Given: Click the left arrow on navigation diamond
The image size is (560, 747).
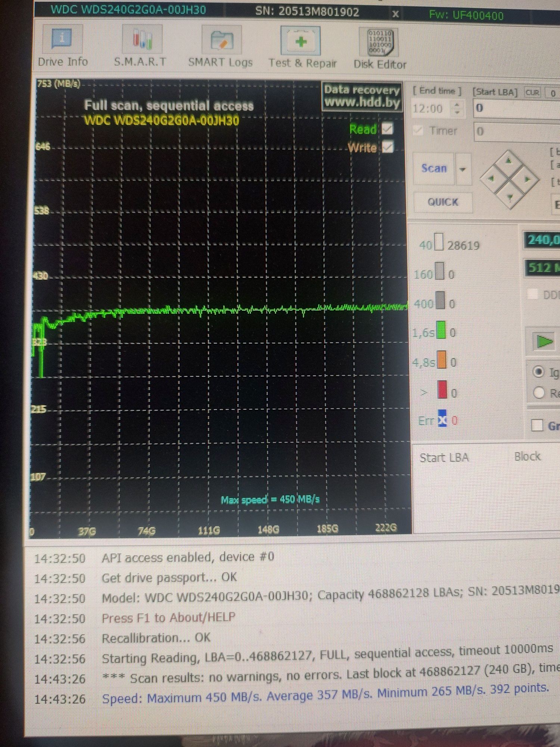Looking at the screenshot, I should [491, 179].
